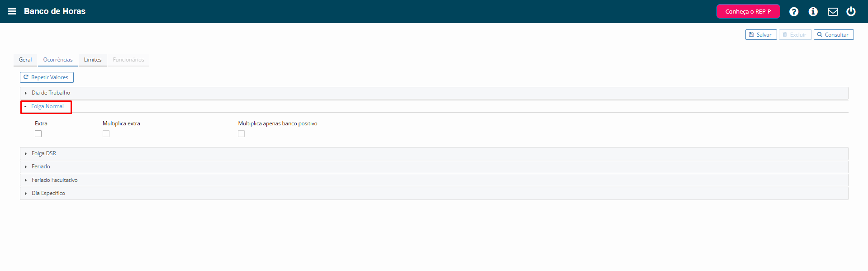Click the Banco de Horas title
Screen dimensions: 868x271
(x=55, y=11)
